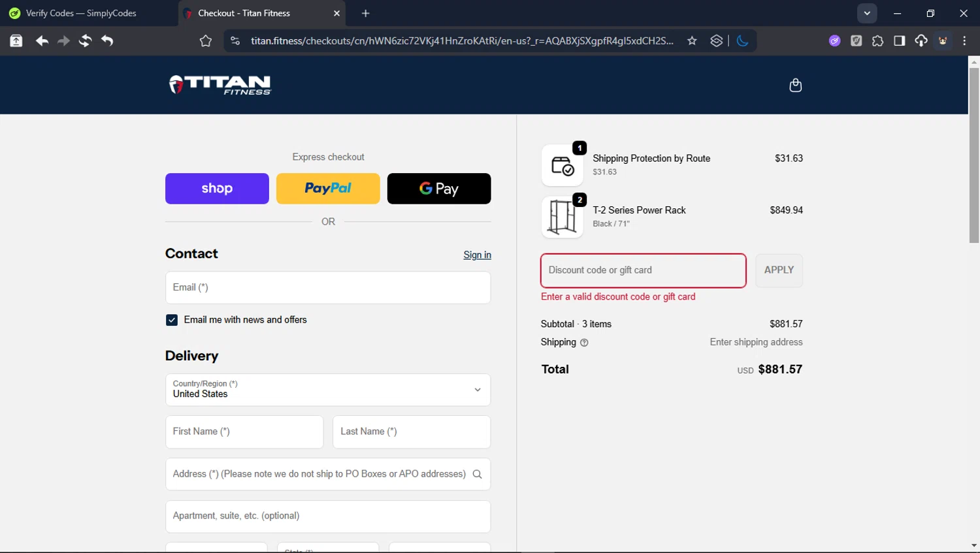Click 'Enter a valid discount code' error text

(618, 297)
